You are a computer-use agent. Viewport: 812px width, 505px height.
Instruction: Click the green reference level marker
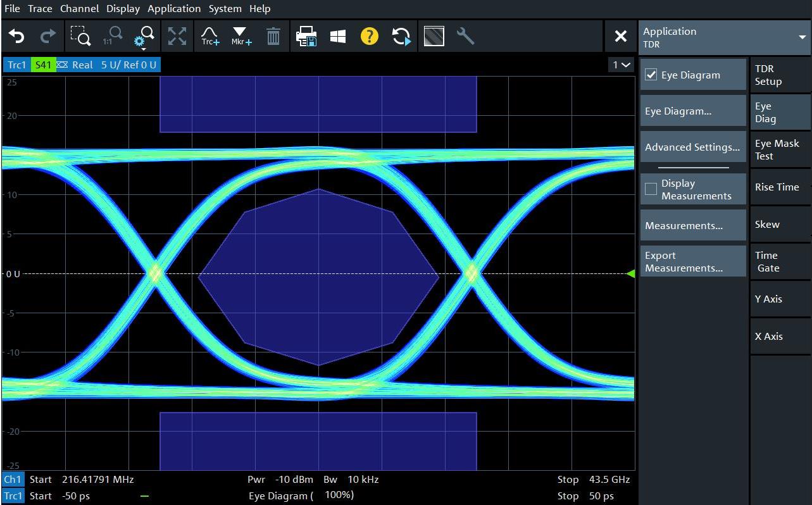point(630,274)
